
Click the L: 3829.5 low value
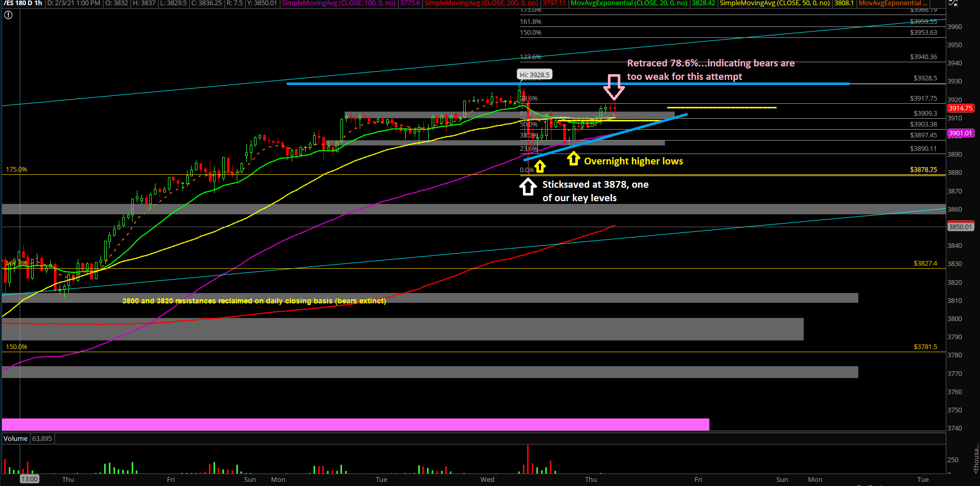[x=173, y=3]
